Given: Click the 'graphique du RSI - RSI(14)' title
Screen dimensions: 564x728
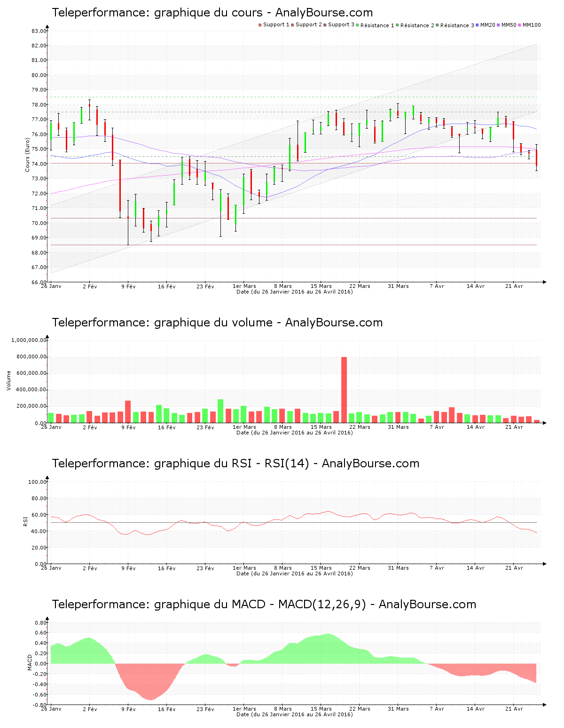Looking at the screenshot, I should 235,464.
